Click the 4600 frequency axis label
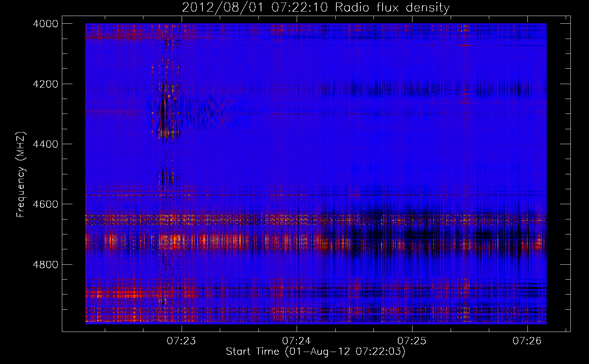 [46, 204]
